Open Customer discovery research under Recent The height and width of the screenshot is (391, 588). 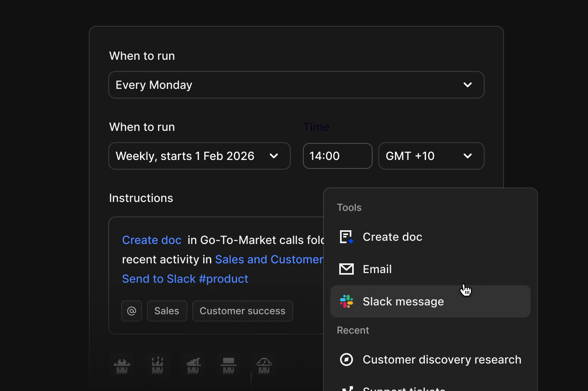pyautogui.click(x=430, y=359)
